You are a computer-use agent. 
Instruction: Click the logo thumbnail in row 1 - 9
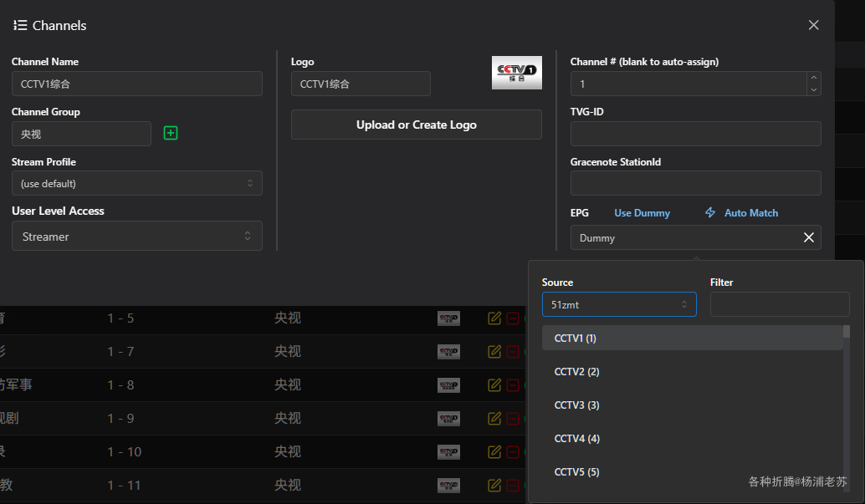pos(448,419)
